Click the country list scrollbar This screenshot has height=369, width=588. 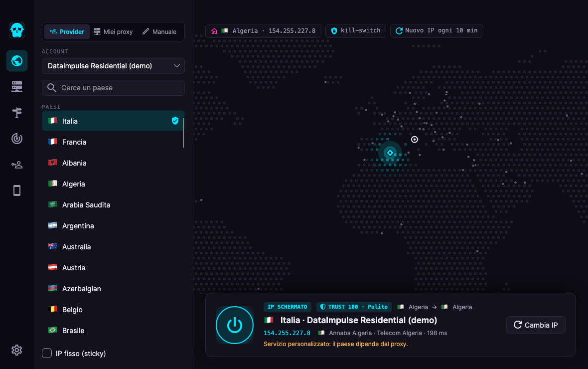[x=183, y=133]
